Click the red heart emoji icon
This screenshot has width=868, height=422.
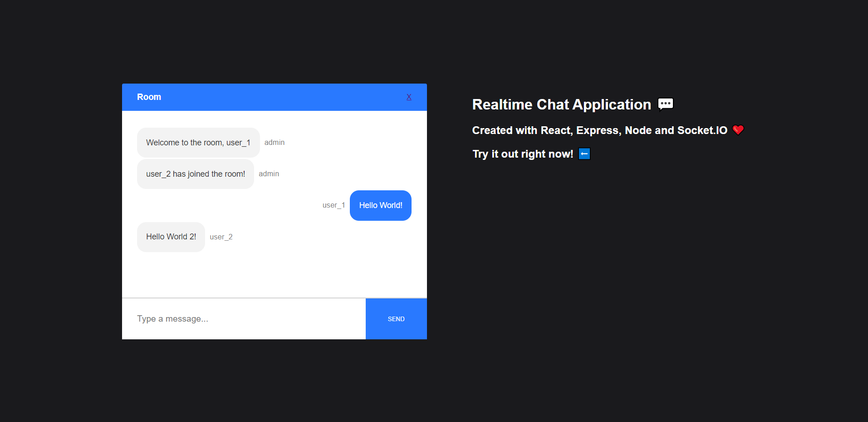point(738,130)
